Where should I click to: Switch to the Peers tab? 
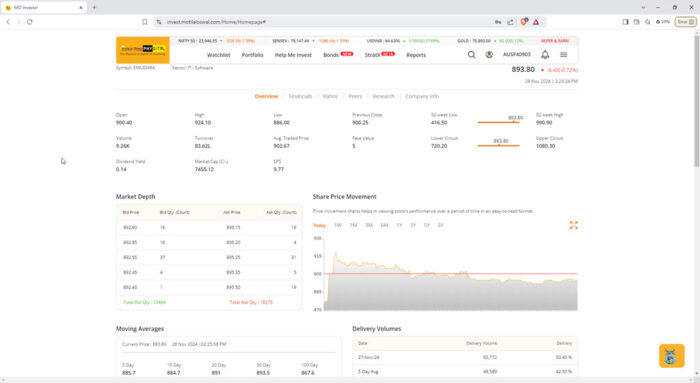click(355, 96)
